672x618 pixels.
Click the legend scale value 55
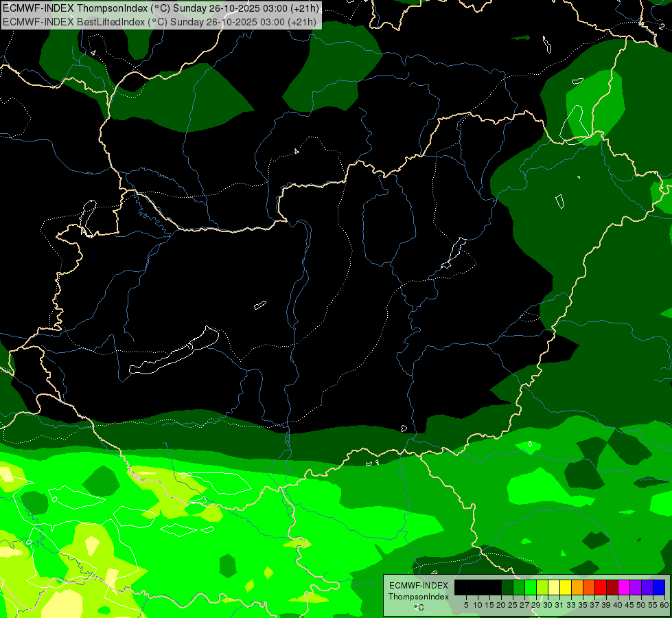[653, 605]
